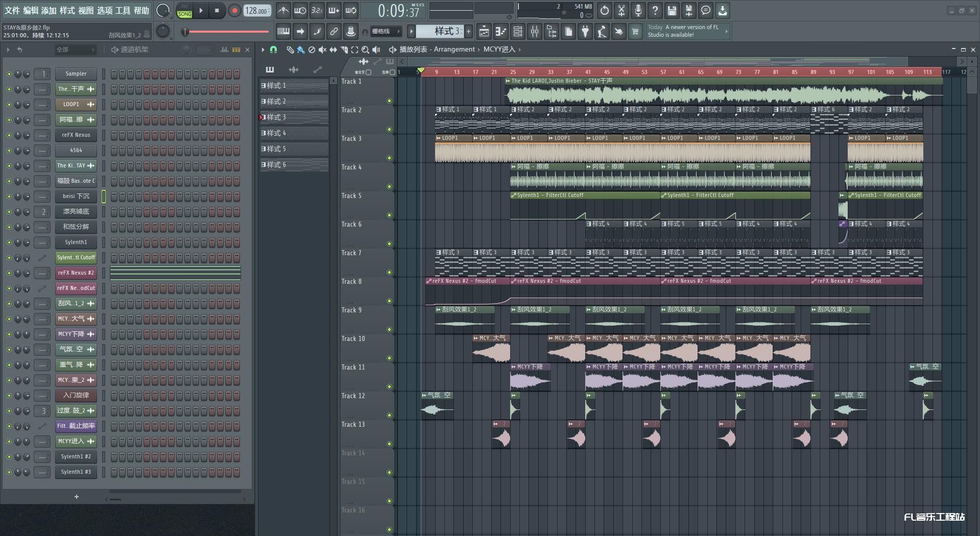980x536 pixels.
Task: Open the 入门旋律 channel button
Action: point(76,396)
